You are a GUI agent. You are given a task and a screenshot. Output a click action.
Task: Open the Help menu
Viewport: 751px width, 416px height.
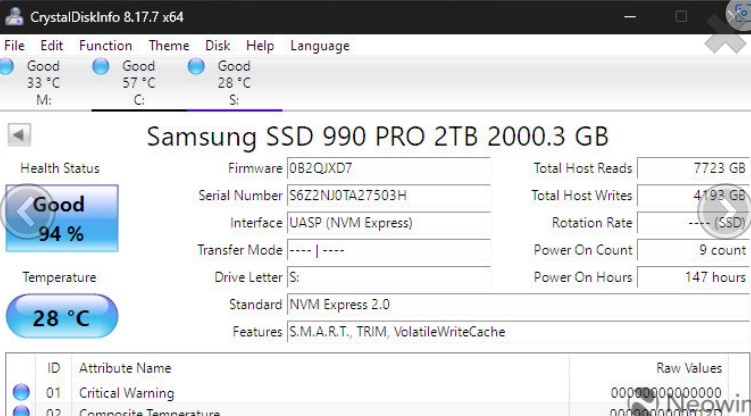click(x=260, y=46)
